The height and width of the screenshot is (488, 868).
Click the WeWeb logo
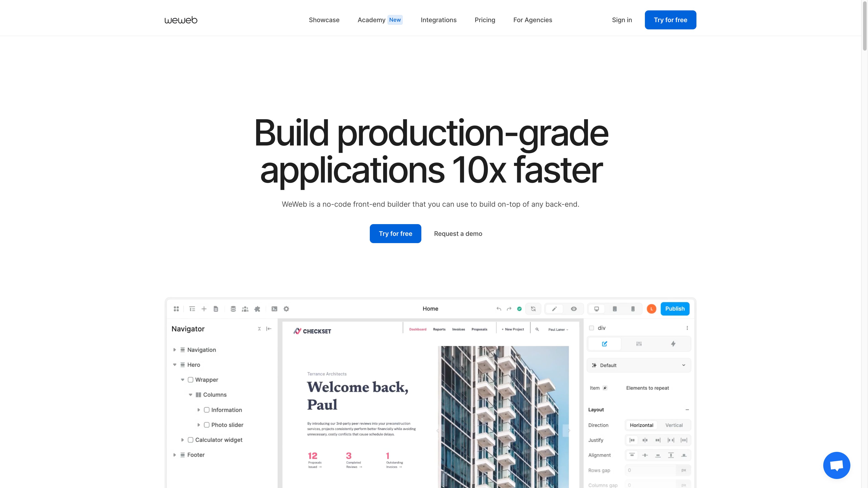(181, 20)
